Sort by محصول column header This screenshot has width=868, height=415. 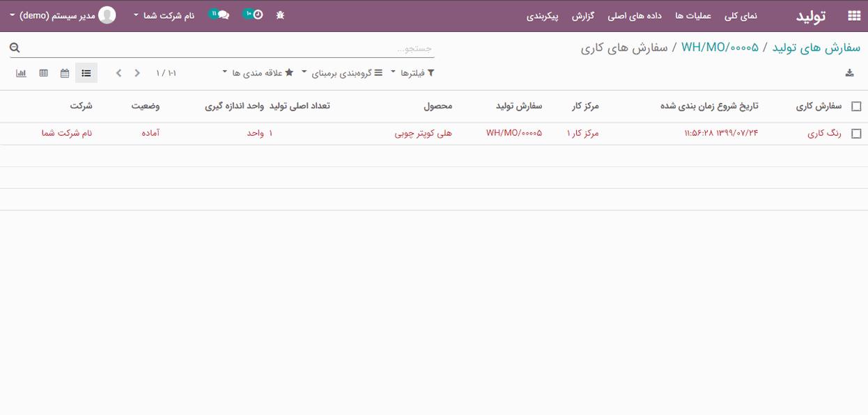click(438, 106)
